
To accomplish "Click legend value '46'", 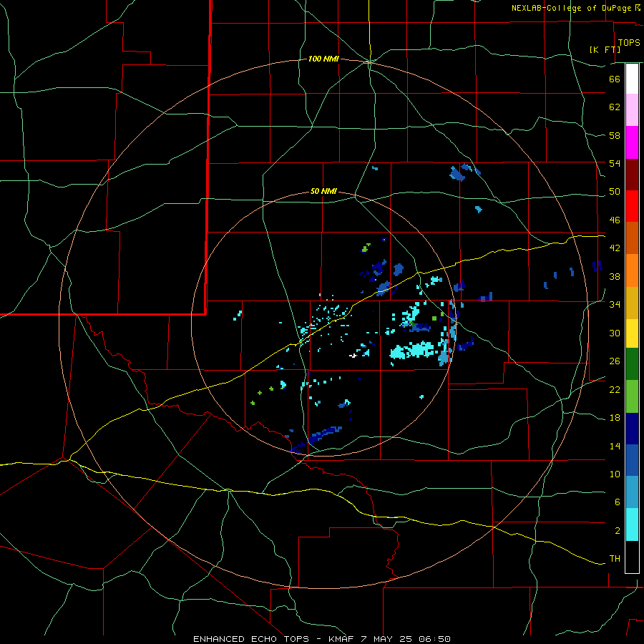I will pos(615,220).
